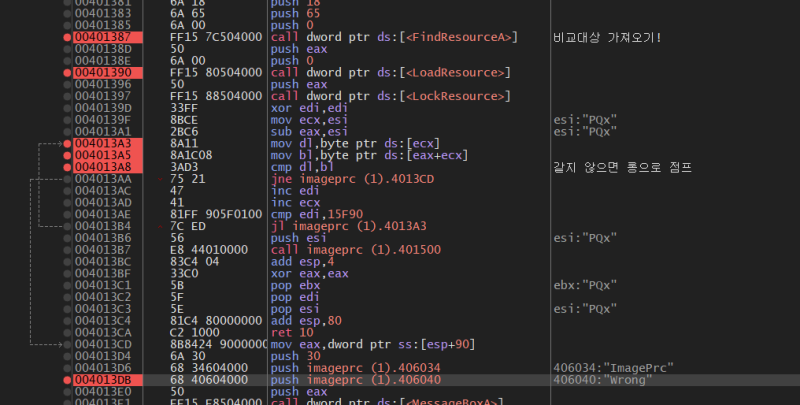The height and width of the screenshot is (405, 800).
Task: Toggle the breakpoint dot at 00401390
Action: 67,72
